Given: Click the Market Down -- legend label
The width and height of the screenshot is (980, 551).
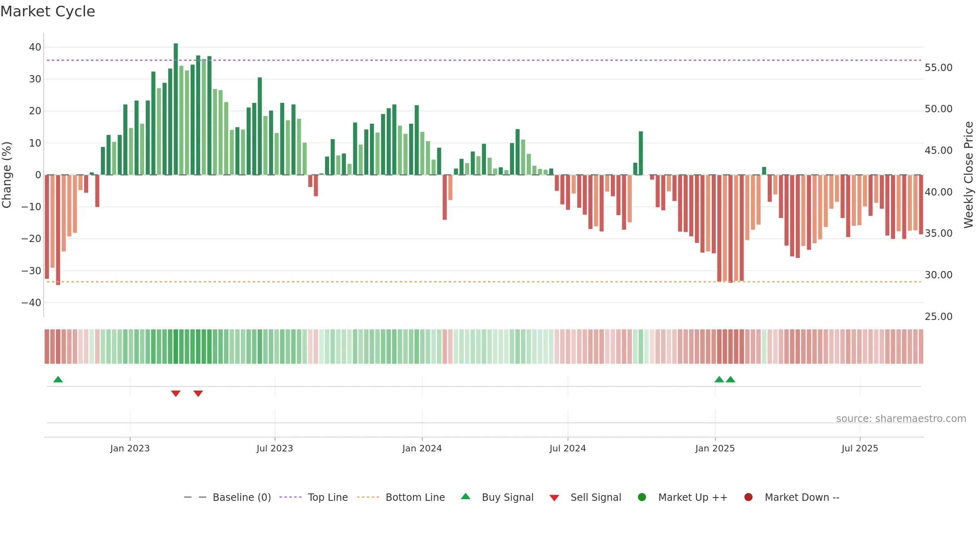Looking at the screenshot, I should point(802,497).
